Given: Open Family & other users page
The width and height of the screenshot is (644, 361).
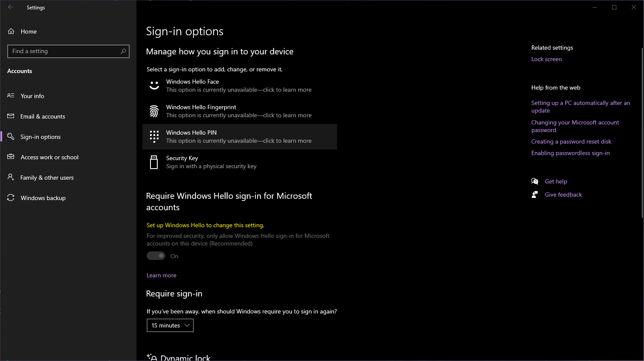Looking at the screenshot, I should tap(68, 178).
